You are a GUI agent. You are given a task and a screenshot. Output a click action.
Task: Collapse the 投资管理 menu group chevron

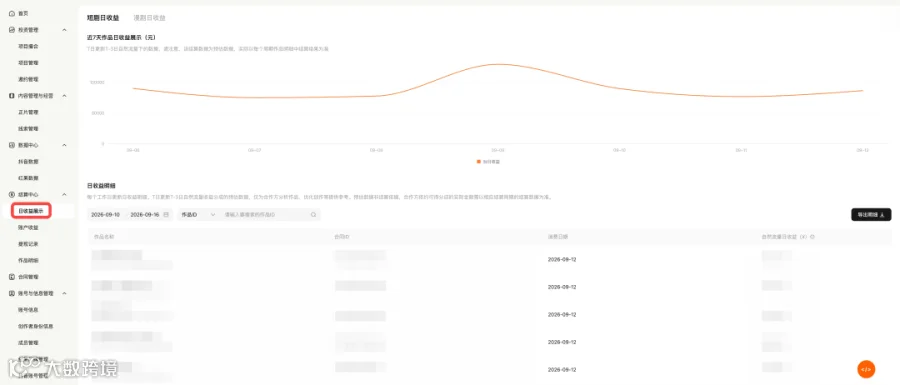click(x=64, y=29)
